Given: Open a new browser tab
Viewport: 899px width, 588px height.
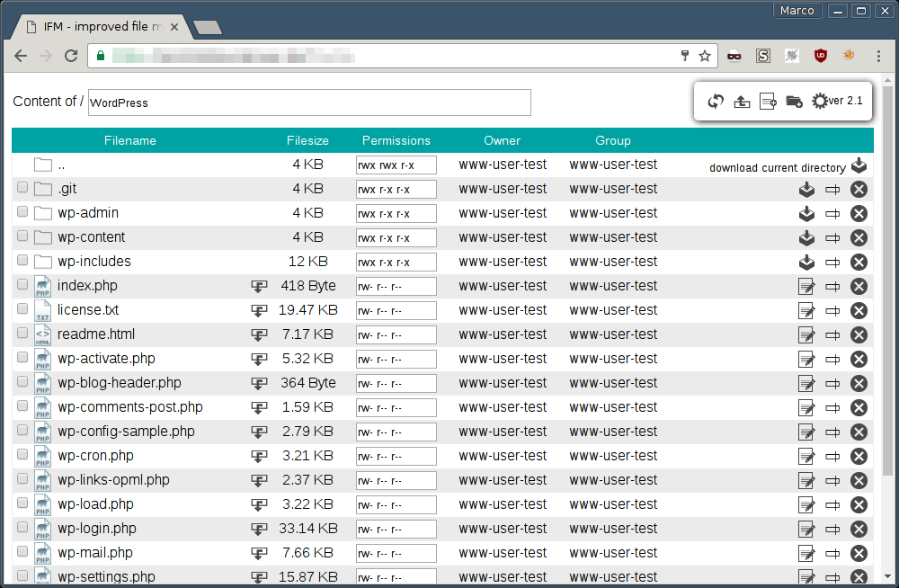Looking at the screenshot, I should [208, 28].
